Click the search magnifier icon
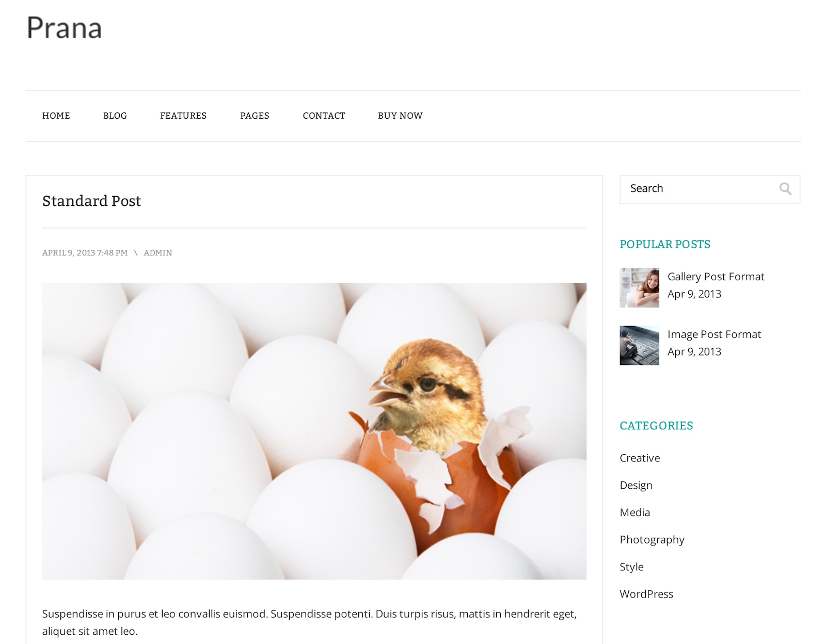The image size is (826, 644). [x=785, y=189]
